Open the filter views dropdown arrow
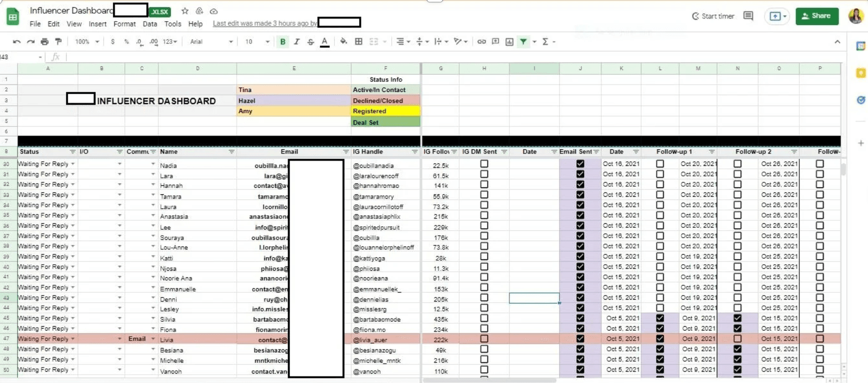The image size is (868, 383). click(x=534, y=42)
